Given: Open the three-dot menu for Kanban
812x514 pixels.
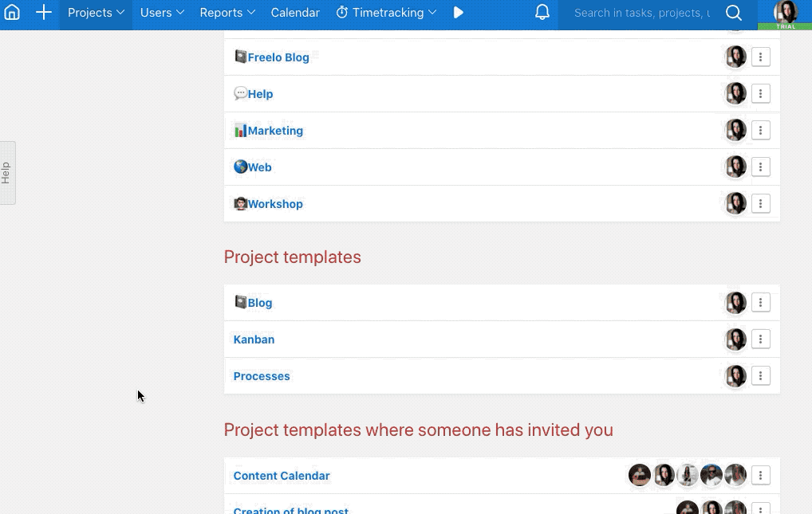Looking at the screenshot, I should (760, 339).
